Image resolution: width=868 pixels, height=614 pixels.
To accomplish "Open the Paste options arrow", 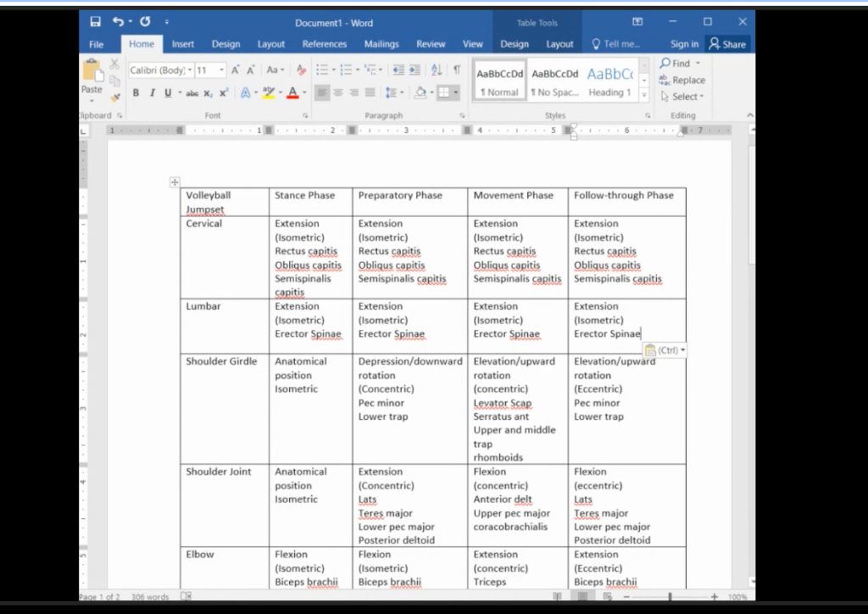I will point(92,100).
